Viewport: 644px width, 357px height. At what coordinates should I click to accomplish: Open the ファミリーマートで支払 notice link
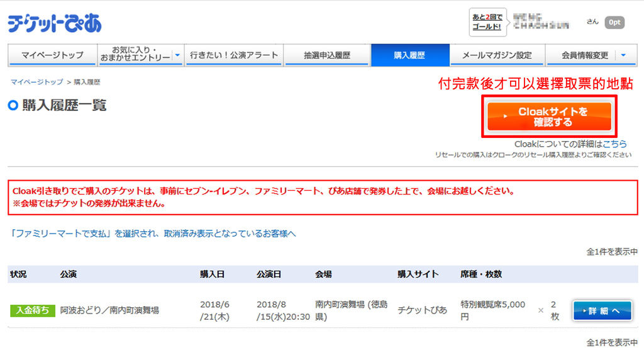(x=152, y=234)
